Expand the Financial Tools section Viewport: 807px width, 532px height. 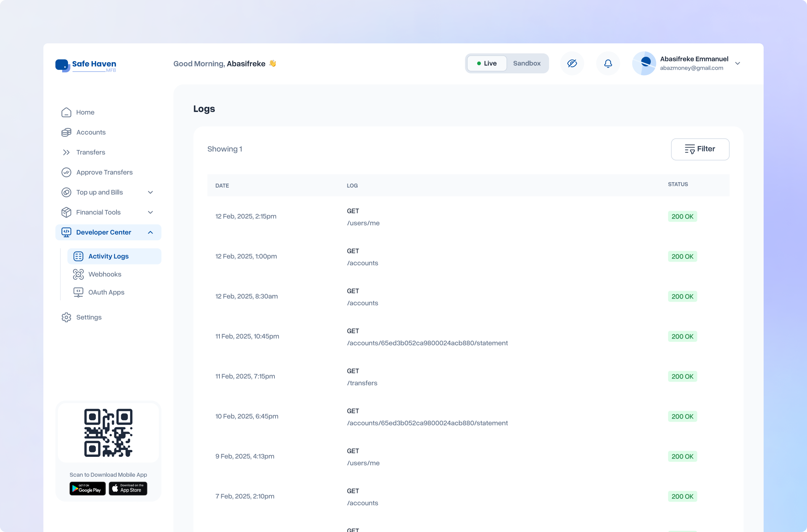tap(150, 212)
